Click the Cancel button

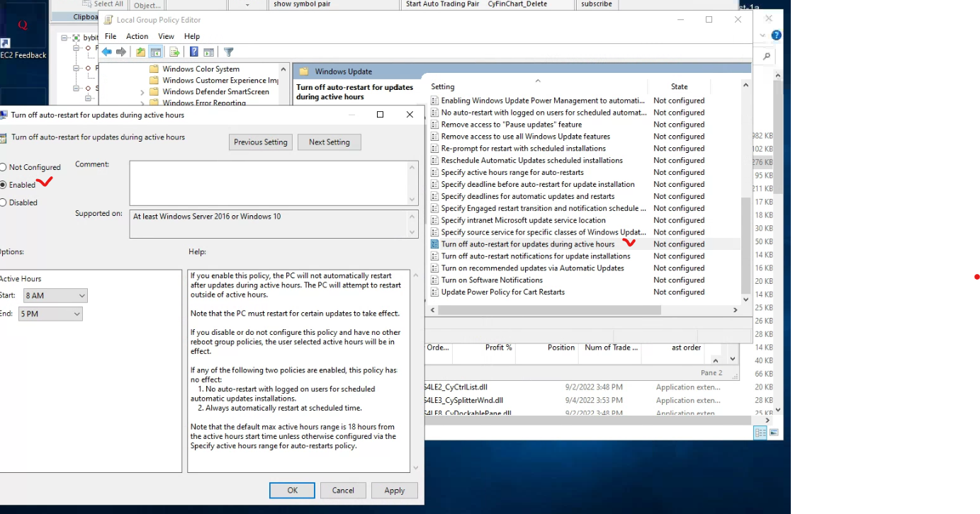(343, 490)
